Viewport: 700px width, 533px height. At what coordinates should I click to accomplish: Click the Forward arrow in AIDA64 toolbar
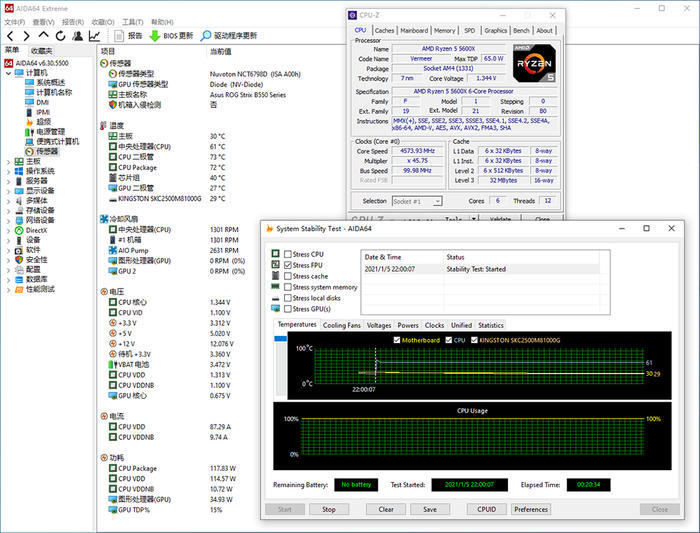click(27, 36)
